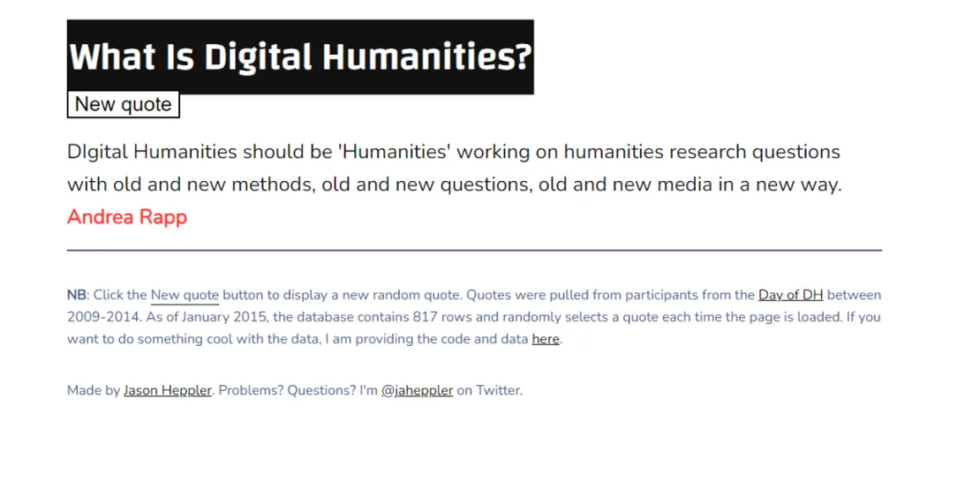Visit Jason Heppler's link
The image size is (980, 482).
click(167, 390)
